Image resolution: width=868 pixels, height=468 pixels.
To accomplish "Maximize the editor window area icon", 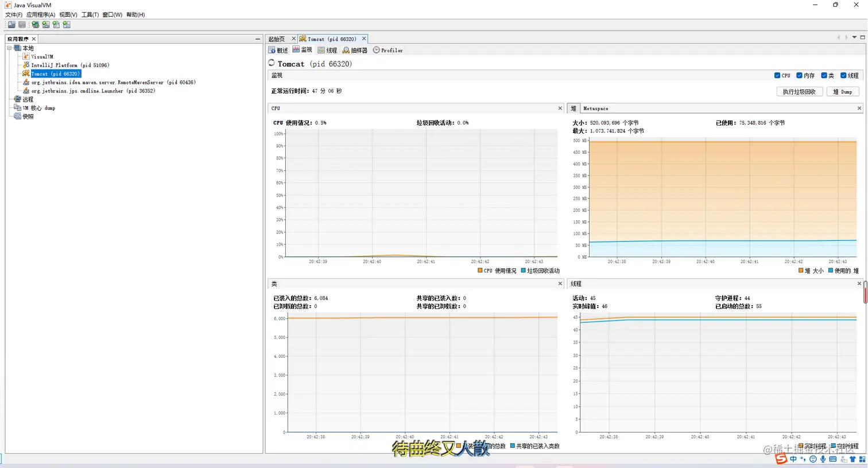I will [862, 37].
